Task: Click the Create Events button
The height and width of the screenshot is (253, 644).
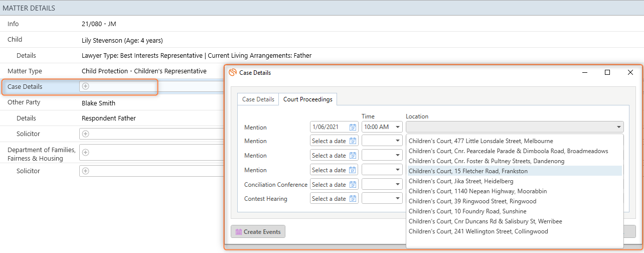Action: (258, 232)
